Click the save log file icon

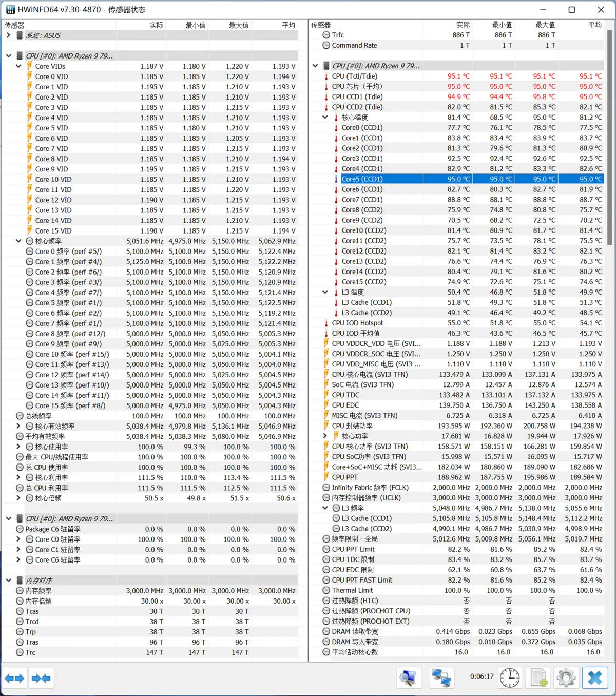pos(538,678)
